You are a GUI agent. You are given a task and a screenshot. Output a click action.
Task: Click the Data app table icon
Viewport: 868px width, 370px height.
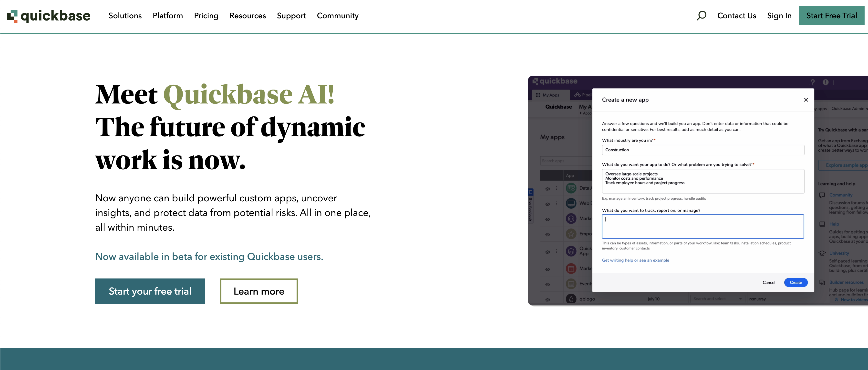click(x=571, y=188)
